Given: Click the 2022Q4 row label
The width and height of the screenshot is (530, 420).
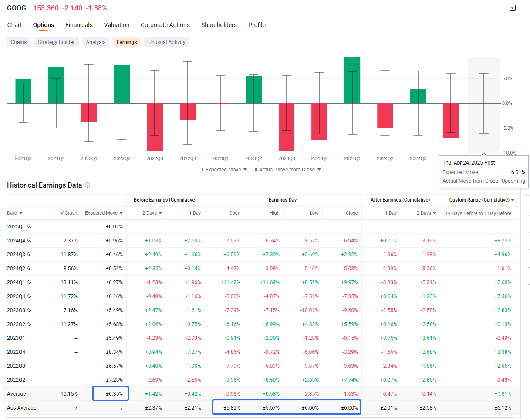Looking at the screenshot, I should pos(17,352).
